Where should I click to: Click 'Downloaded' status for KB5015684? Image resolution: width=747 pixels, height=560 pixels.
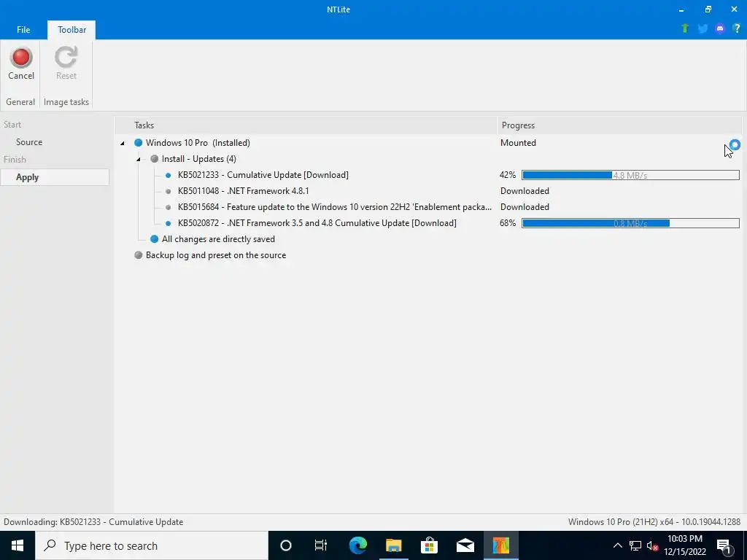[x=525, y=207]
